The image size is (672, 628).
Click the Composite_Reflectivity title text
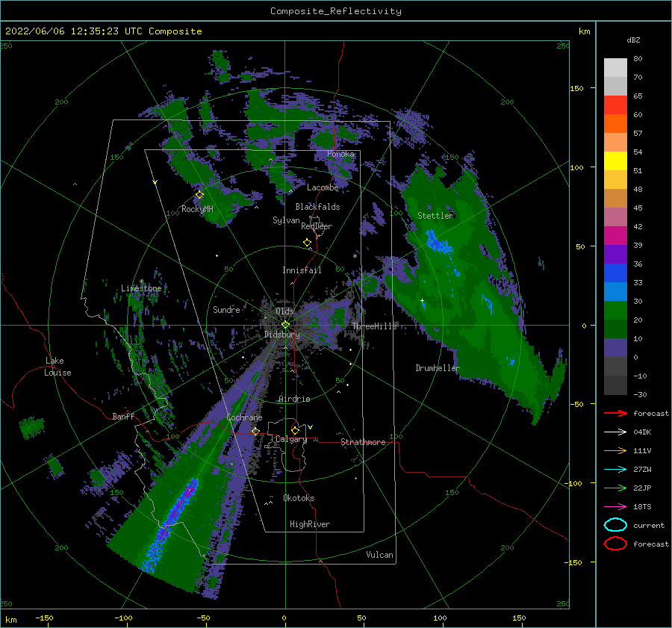coord(336,11)
